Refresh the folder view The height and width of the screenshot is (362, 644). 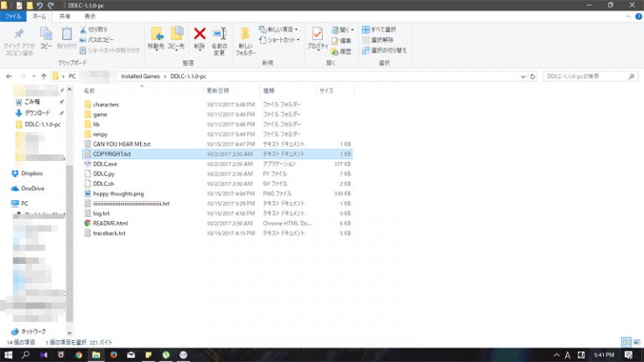point(532,77)
